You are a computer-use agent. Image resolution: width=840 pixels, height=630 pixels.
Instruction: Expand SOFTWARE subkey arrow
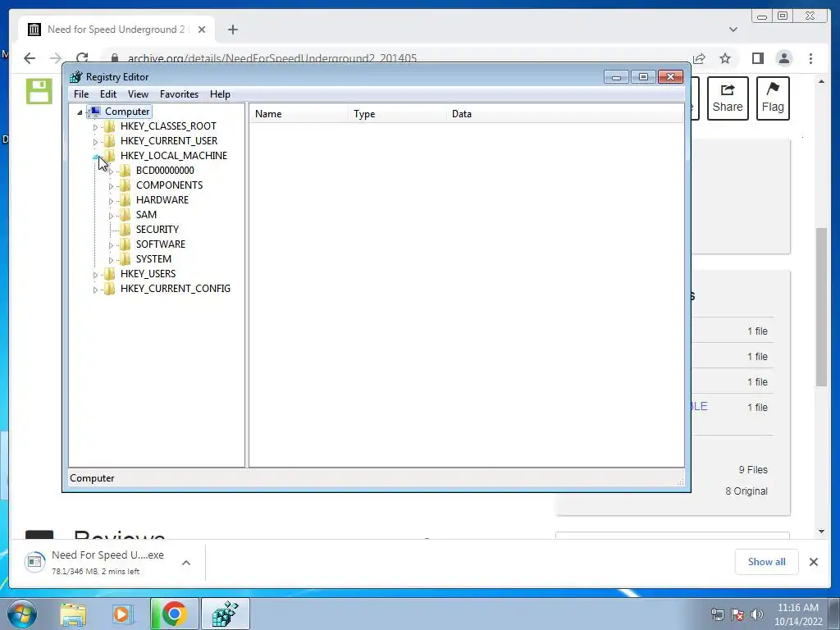[x=111, y=245]
